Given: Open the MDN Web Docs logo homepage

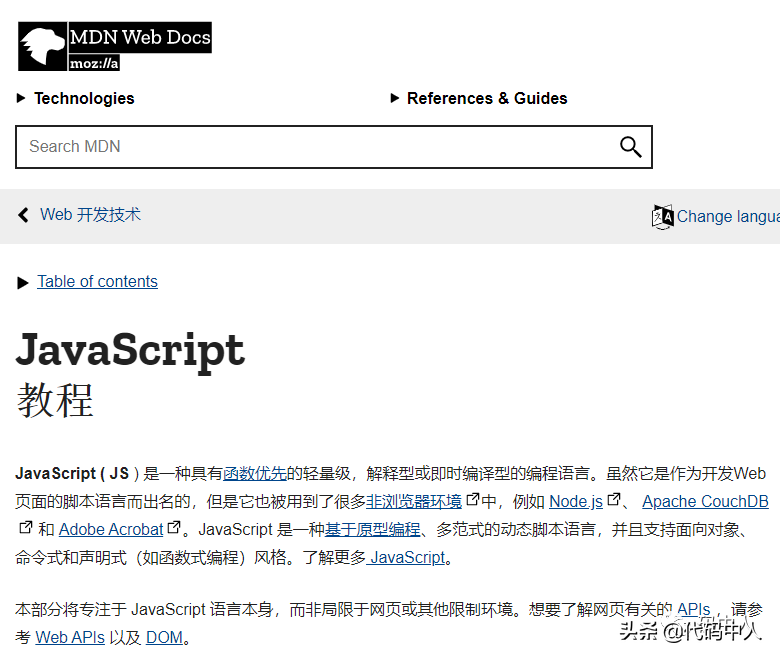Looking at the screenshot, I should pos(115,46).
